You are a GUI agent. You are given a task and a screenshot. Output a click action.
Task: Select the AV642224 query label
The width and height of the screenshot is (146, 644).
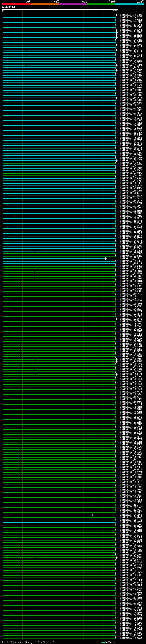click(8, 7)
